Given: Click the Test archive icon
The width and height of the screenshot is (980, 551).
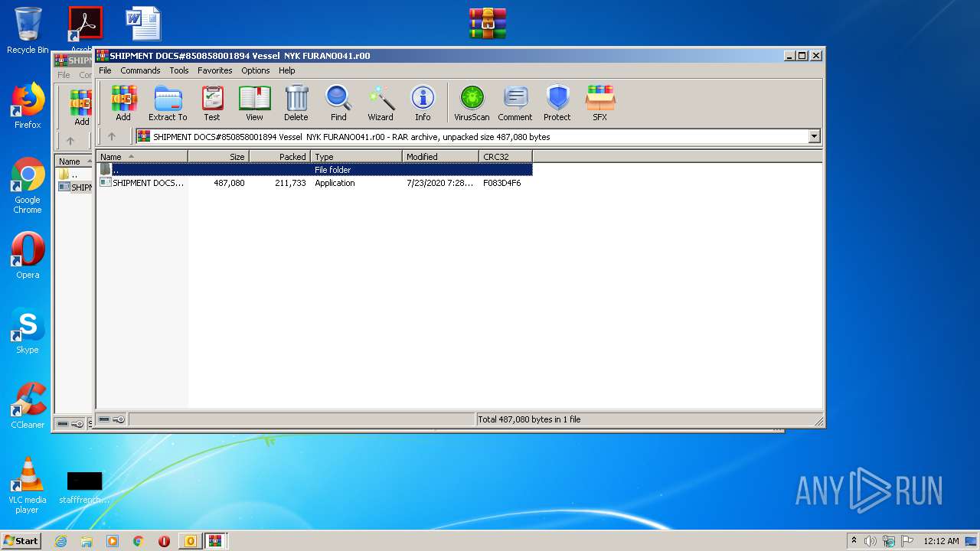Looking at the screenshot, I should tap(212, 103).
